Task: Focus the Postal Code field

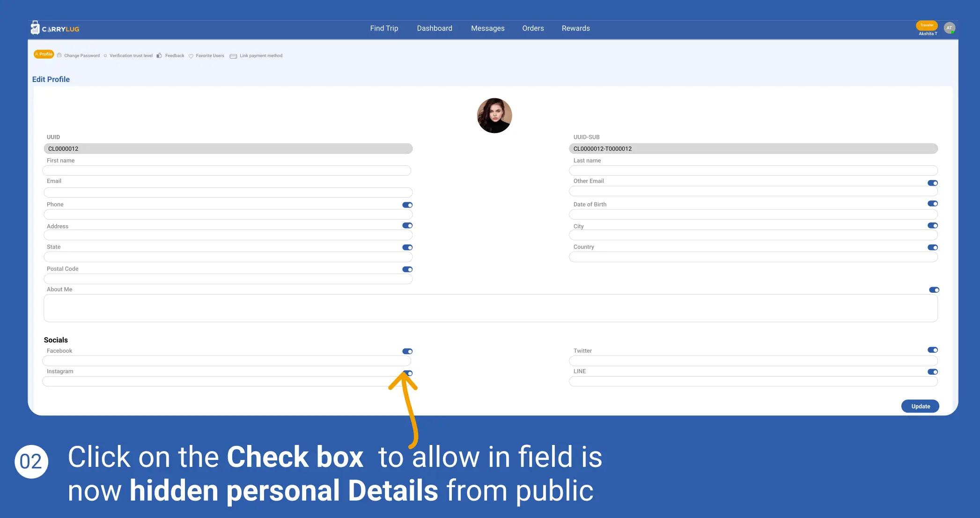Action: [228, 279]
